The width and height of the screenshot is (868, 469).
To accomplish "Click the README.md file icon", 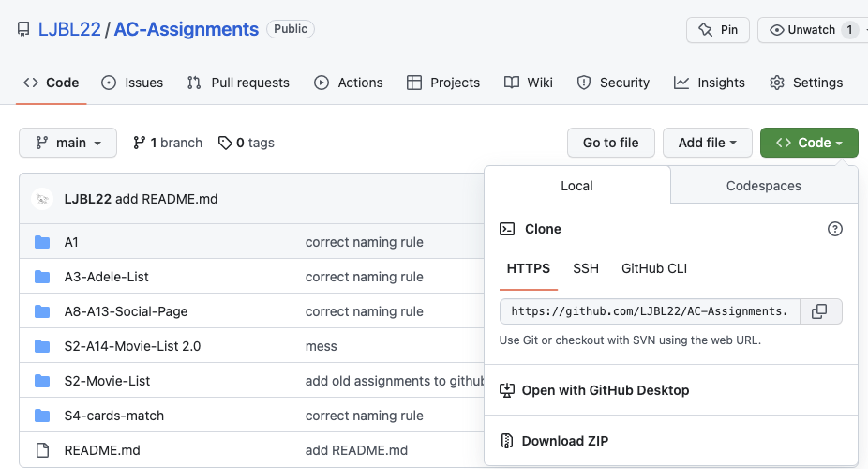I will (42, 450).
